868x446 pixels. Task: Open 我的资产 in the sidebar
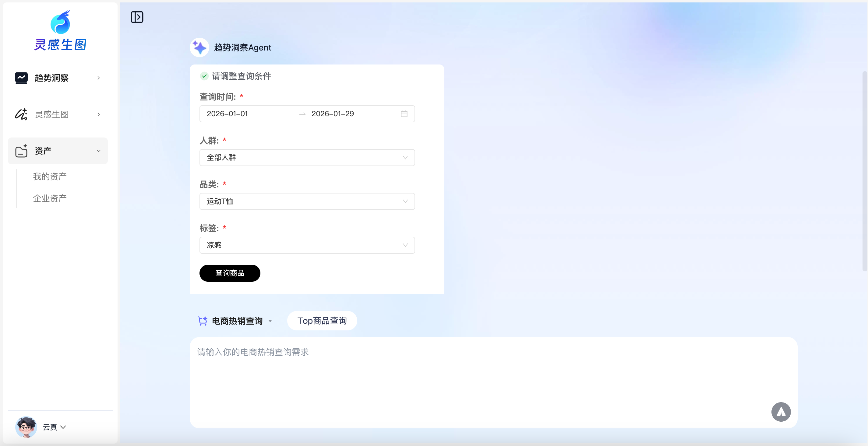click(50, 176)
